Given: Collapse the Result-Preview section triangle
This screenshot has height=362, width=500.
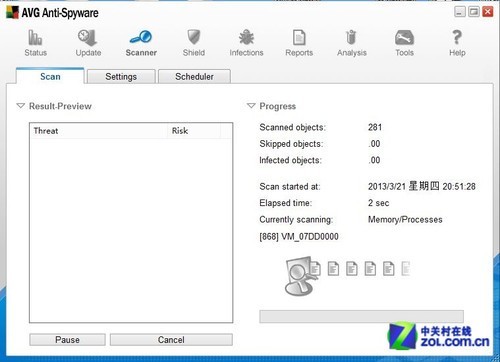Looking at the screenshot, I should tap(21, 106).
